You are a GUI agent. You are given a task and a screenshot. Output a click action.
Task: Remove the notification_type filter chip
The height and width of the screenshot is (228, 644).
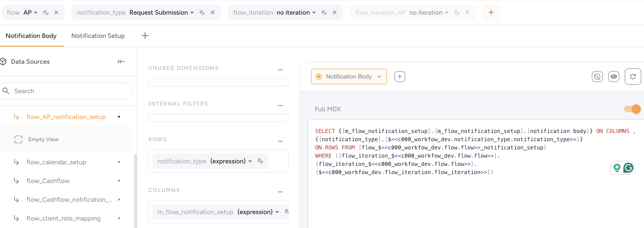[x=213, y=13]
